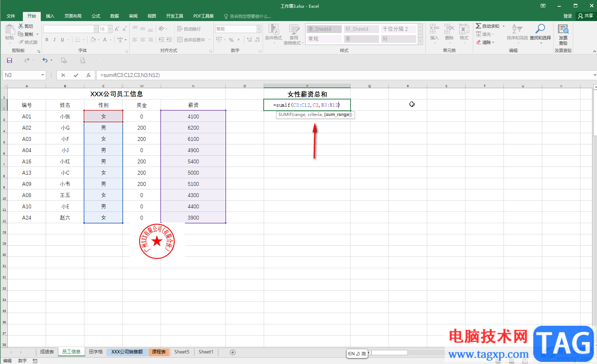Screen dimensions: 597x364
Task: Open the Fill Color paint bucket
Action: (x=93, y=40)
